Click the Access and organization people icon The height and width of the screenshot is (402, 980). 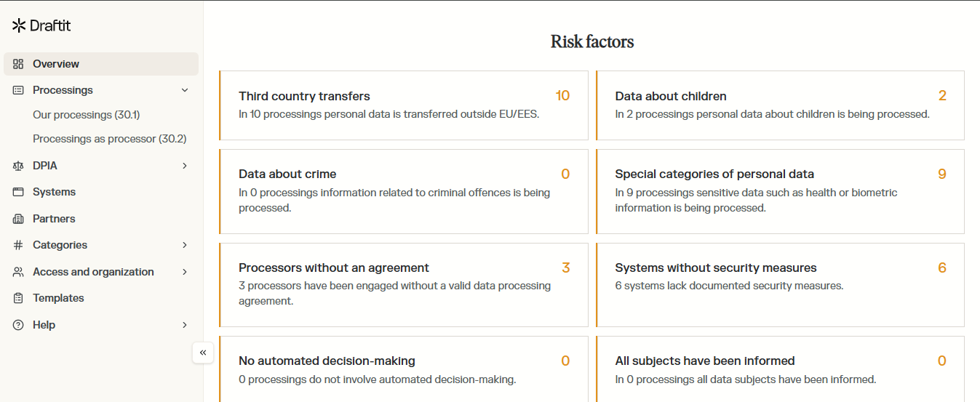pos(18,272)
